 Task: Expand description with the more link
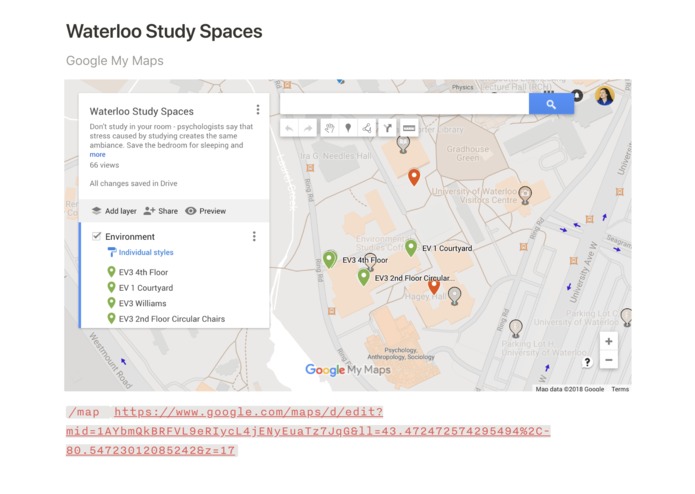pos(98,155)
